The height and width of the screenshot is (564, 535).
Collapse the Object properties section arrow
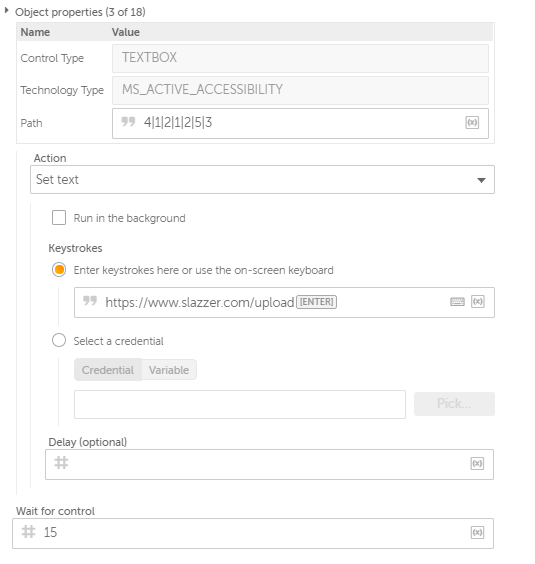point(6,11)
